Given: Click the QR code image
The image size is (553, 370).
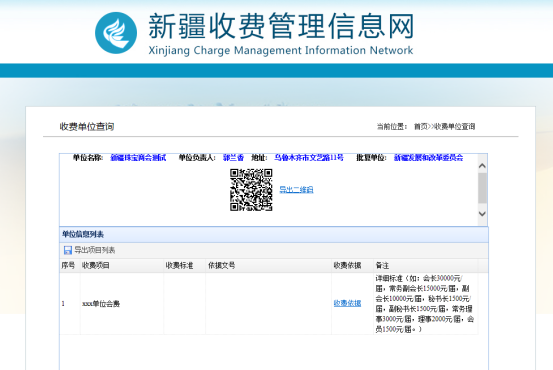Looking at the screenshot, I should (x=251, y=190).
